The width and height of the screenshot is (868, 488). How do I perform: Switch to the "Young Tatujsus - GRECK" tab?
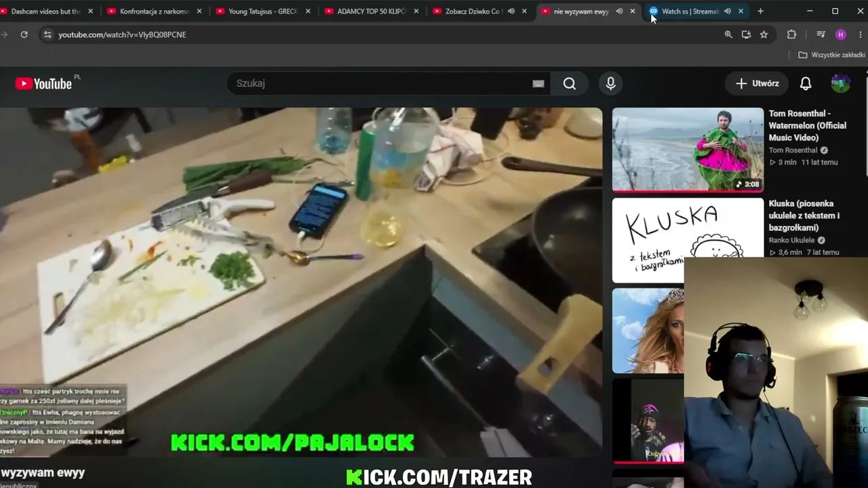[262, 11]
